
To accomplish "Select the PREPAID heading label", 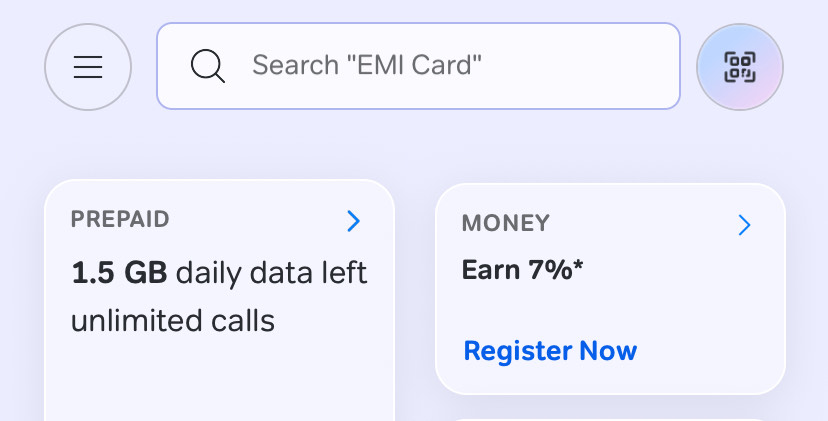I will pyautogui.click(x=120, y=219).
